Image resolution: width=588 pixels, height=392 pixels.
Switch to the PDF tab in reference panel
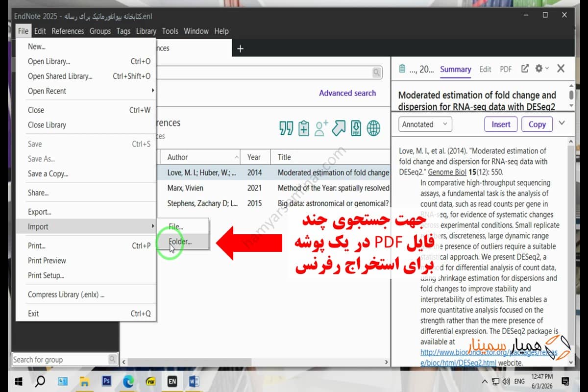coord(506,69)
